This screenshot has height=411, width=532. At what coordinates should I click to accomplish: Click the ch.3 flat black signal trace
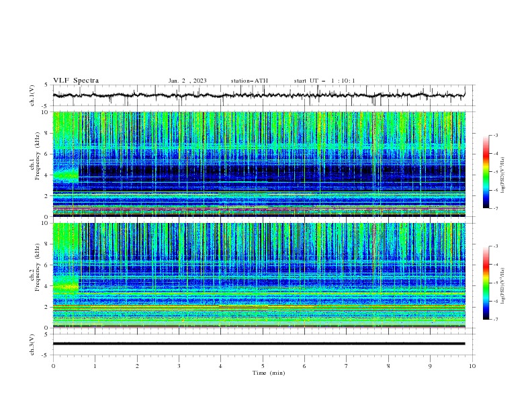pos(259,344)
